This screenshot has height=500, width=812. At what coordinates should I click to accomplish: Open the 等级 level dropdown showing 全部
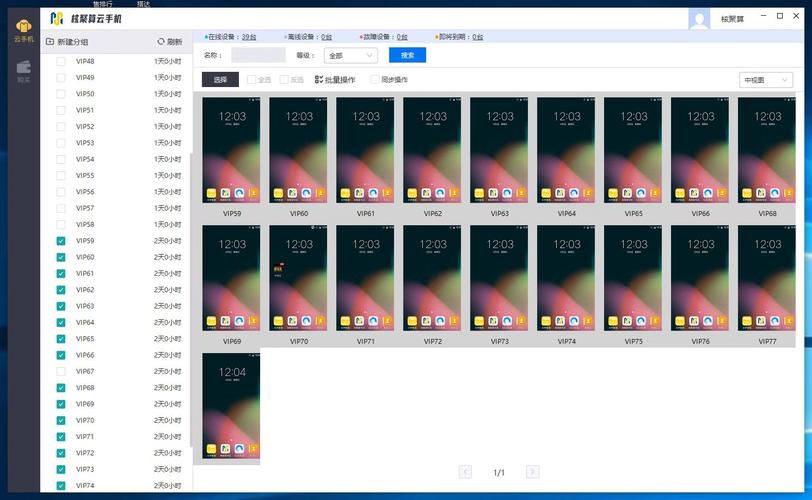click(x=351, y=55)
